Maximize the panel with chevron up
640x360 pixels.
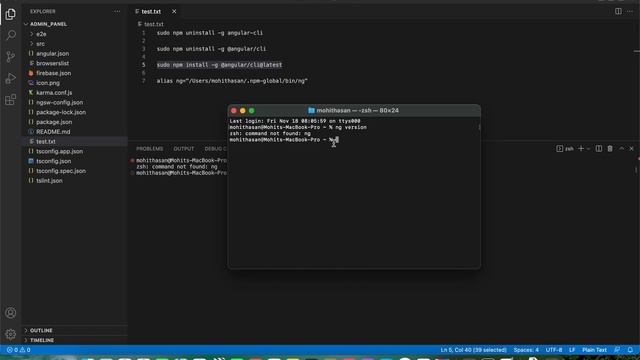(622, 149)
